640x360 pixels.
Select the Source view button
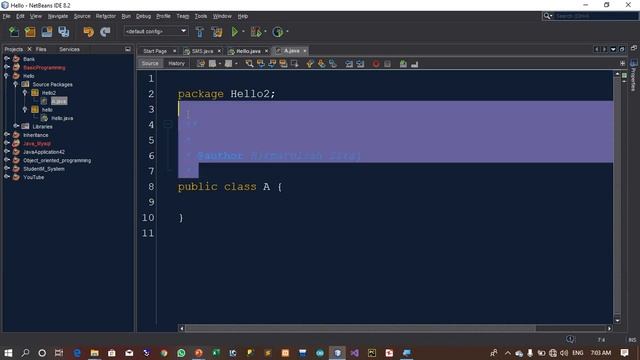tap(150, 63)
